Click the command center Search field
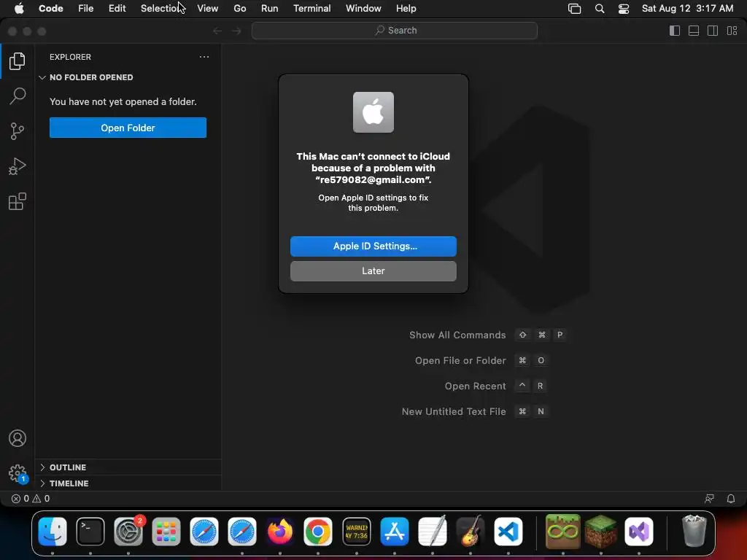Viewport: 747px width, 560px height. [x=395, y=31]
